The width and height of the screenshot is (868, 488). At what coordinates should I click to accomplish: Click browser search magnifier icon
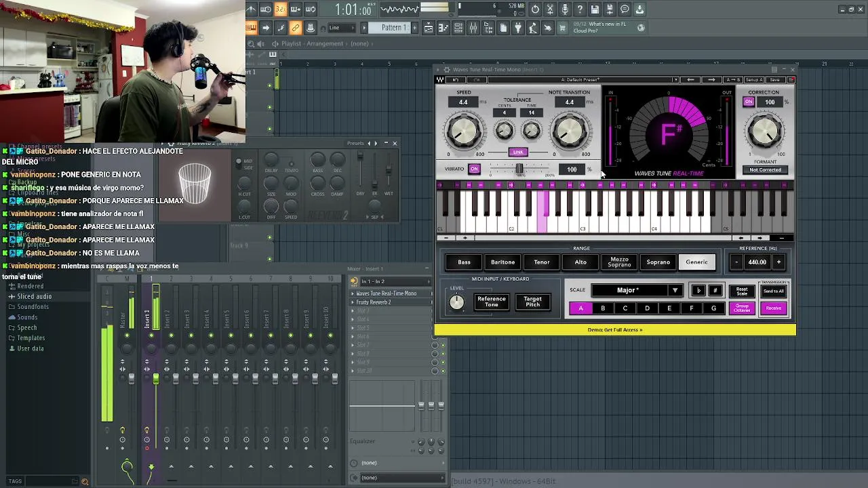pos(85,481)
